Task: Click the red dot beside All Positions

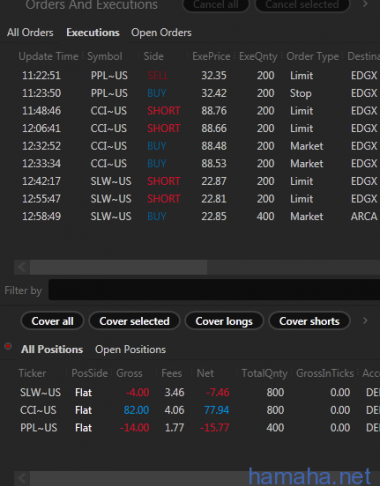Action: [8, 346]
